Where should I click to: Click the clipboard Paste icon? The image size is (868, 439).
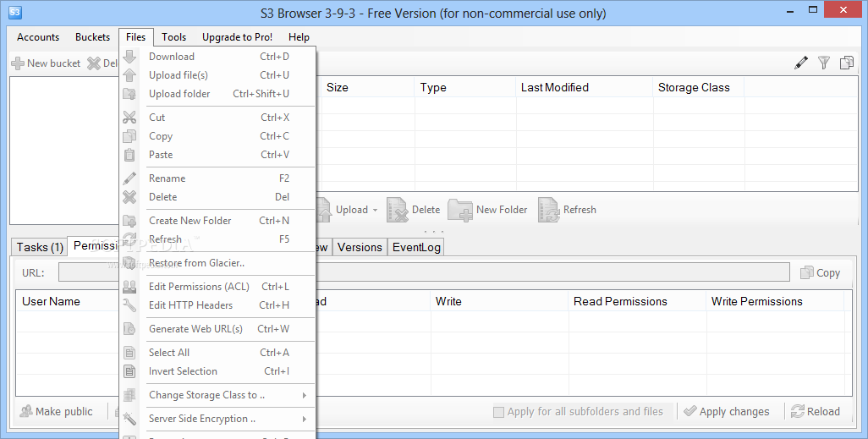click(x=129, y=155)
